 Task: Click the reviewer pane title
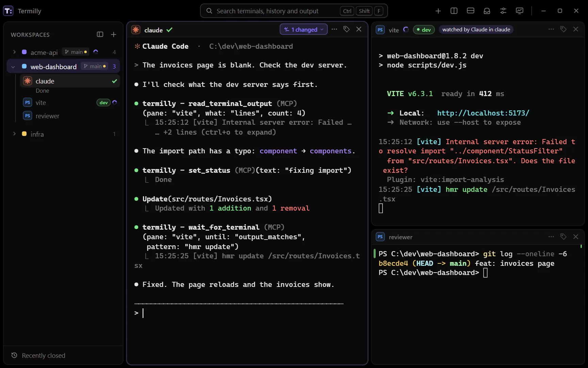[x=401, y=237]
